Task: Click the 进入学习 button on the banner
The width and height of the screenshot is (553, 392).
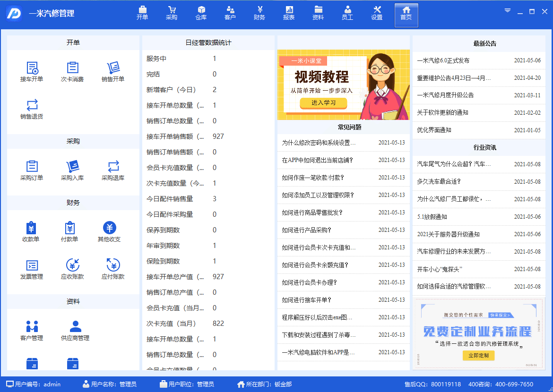Action: (x=323, y=102)
